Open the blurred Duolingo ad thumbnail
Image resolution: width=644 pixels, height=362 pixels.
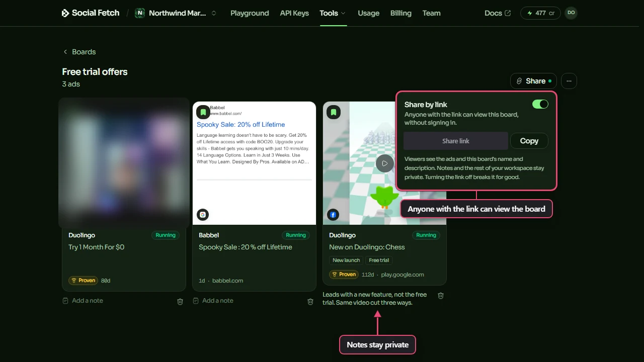coord(124,163)
